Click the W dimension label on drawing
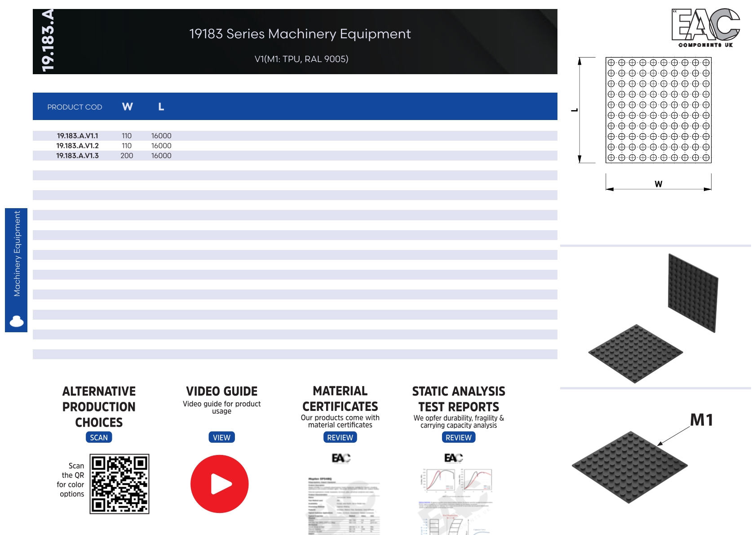This screenshot has width=756, height=535. pyautogui.click(x=659, y=184)
